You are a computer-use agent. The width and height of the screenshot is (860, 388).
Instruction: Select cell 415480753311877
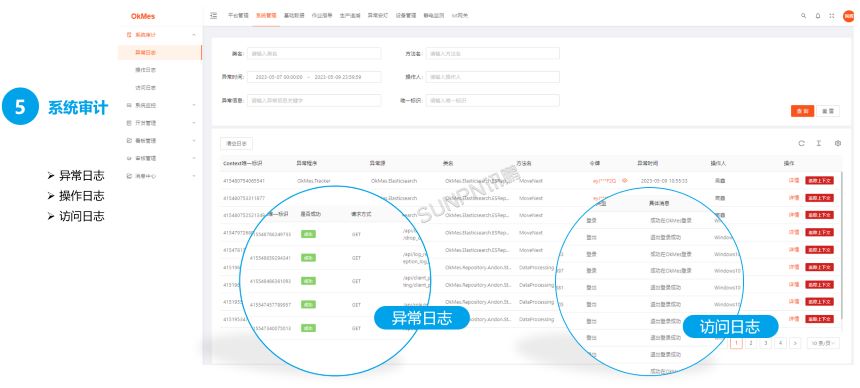tap(244, 198)
